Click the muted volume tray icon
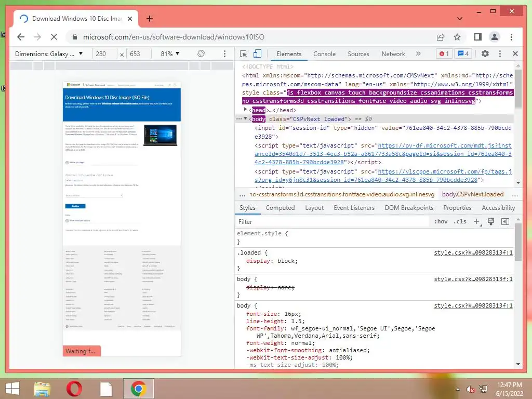 pyautogui.click(x=470, y=389)
